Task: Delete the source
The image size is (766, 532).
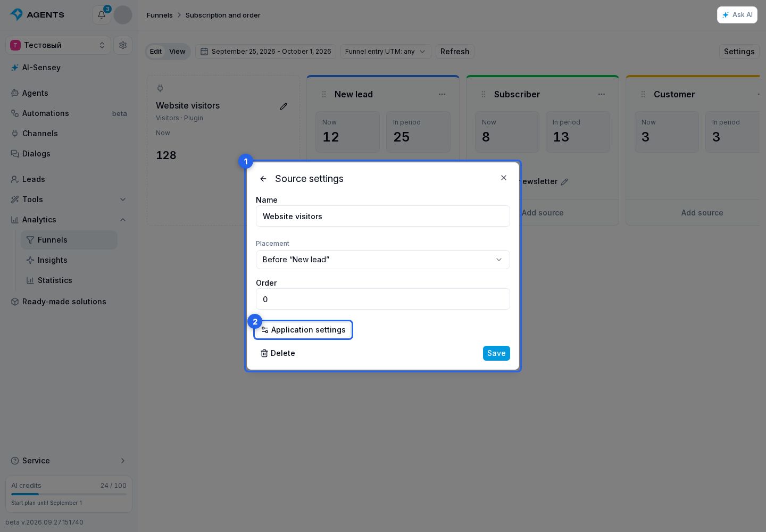Action: 278,353
